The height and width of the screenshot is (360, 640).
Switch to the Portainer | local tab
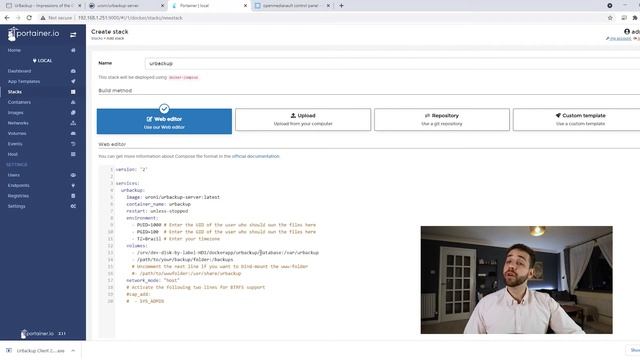tap(209, 6)
